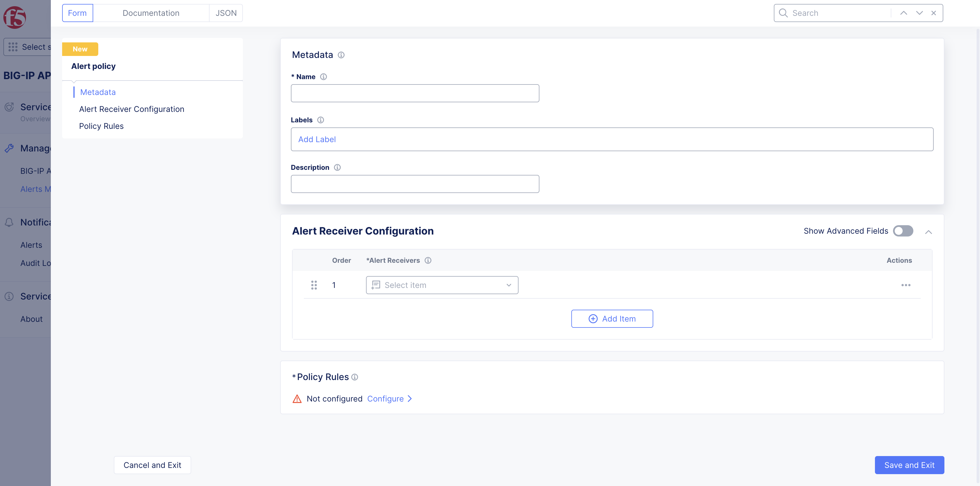Click the Save and Exit button
The height and width of the screenshot is (486, 980).
[909, 465]
